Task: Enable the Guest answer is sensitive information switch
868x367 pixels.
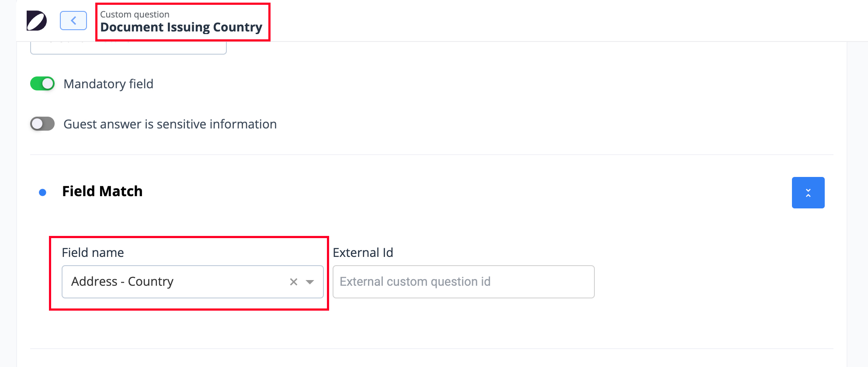Action: tap(42, 124)
